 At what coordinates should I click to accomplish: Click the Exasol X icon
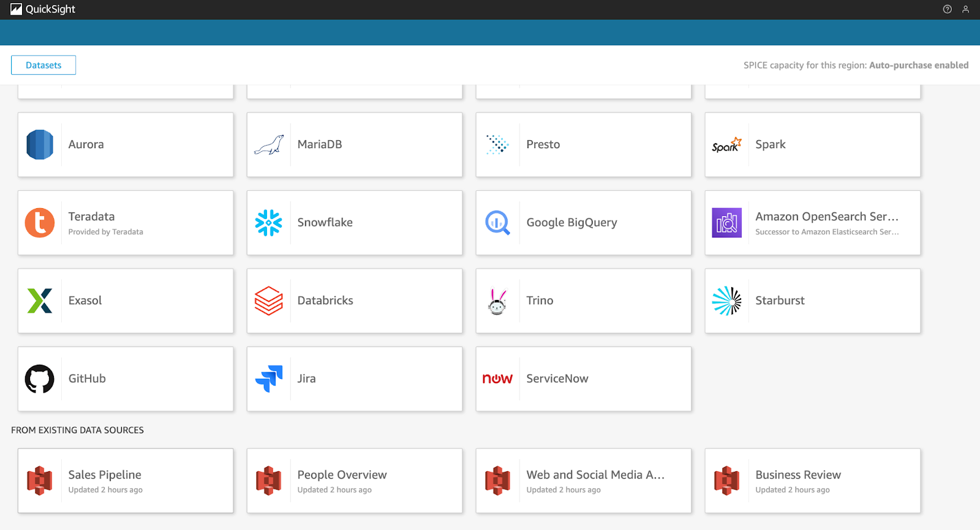[40, 300]
